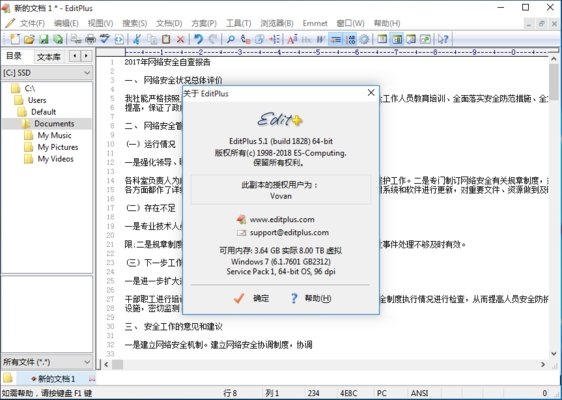
Task: Open Find with the magnifier icon
Action: [x=231, y=39]
